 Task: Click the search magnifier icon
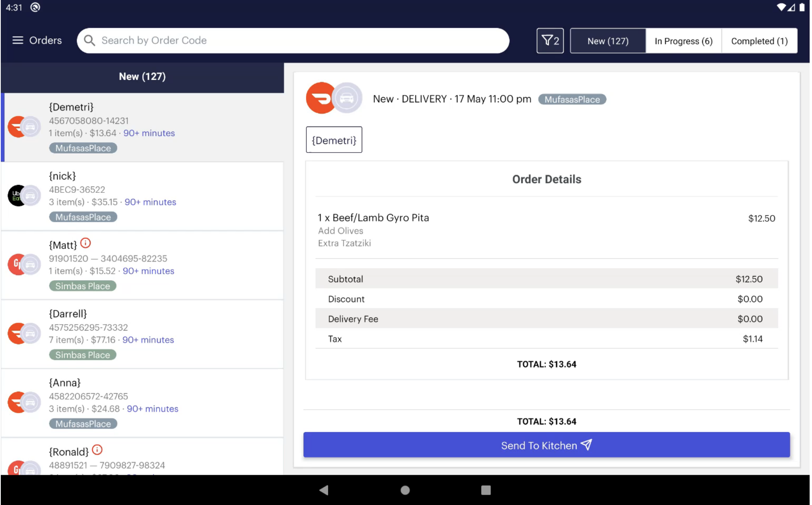click(x=89, y=40)
